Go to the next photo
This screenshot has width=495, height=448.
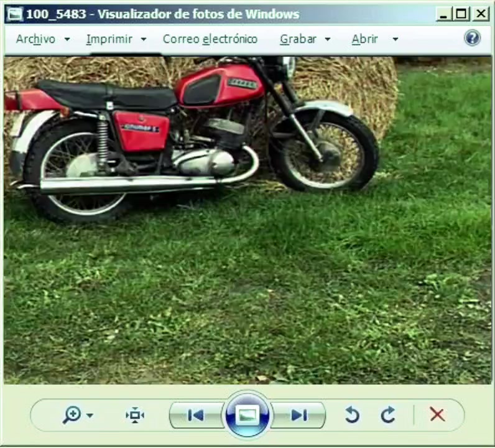[298, 415]
